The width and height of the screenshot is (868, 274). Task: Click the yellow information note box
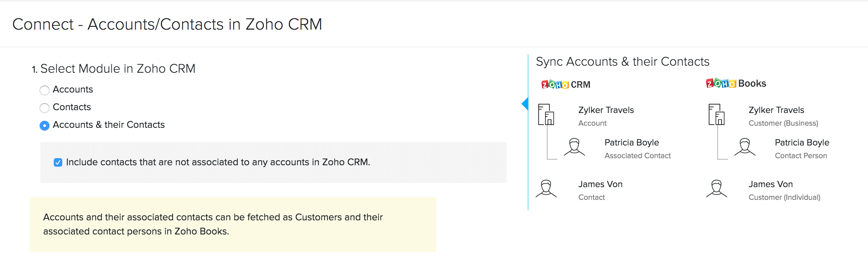tap(233, 225)
